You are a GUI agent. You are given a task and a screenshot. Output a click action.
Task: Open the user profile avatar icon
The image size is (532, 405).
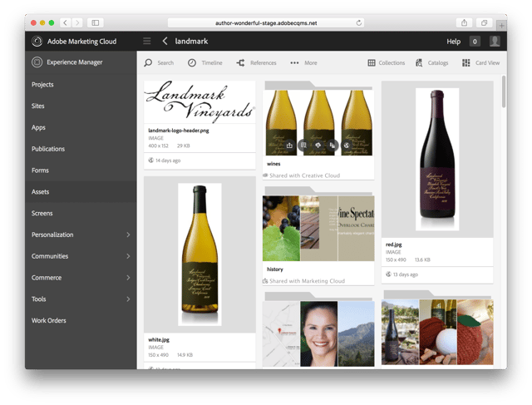click(x=495, y=41)
